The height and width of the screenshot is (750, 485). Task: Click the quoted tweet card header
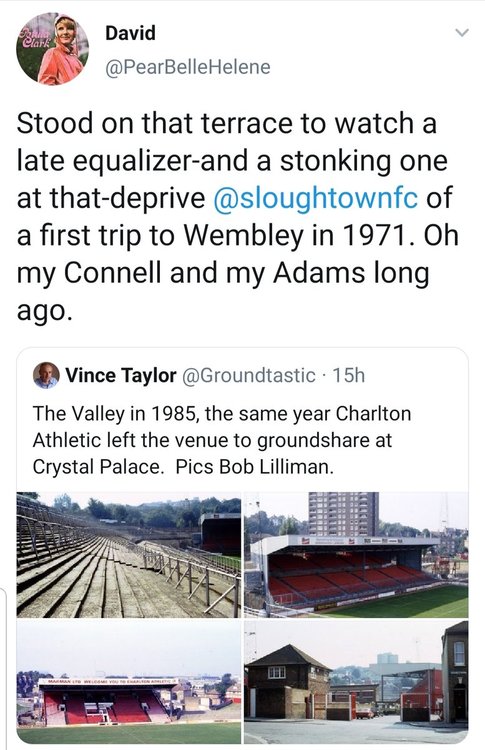coord(199,375)
